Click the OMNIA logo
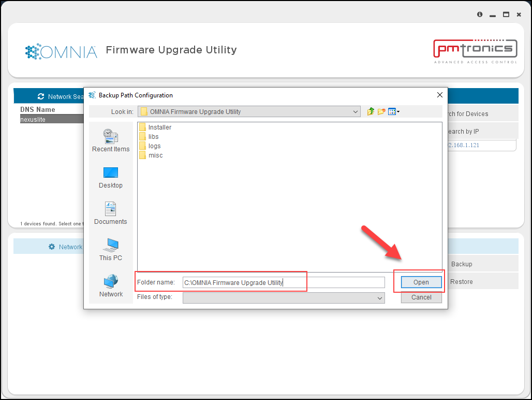Screen dimensions: 532x400 click(61, 52)
